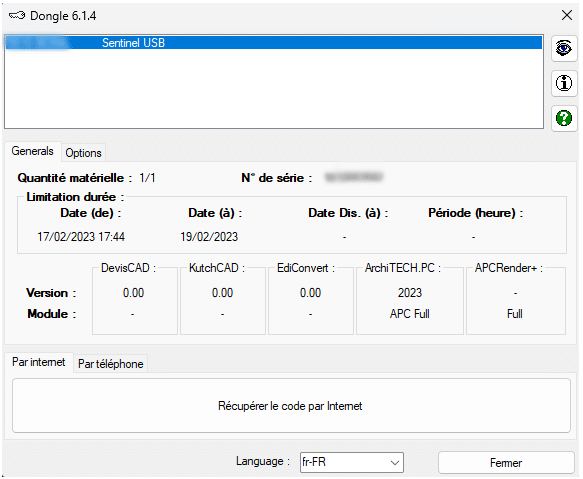Click the Période (heure) label
The image size is (583, 479).
click(x=475, y=213)
